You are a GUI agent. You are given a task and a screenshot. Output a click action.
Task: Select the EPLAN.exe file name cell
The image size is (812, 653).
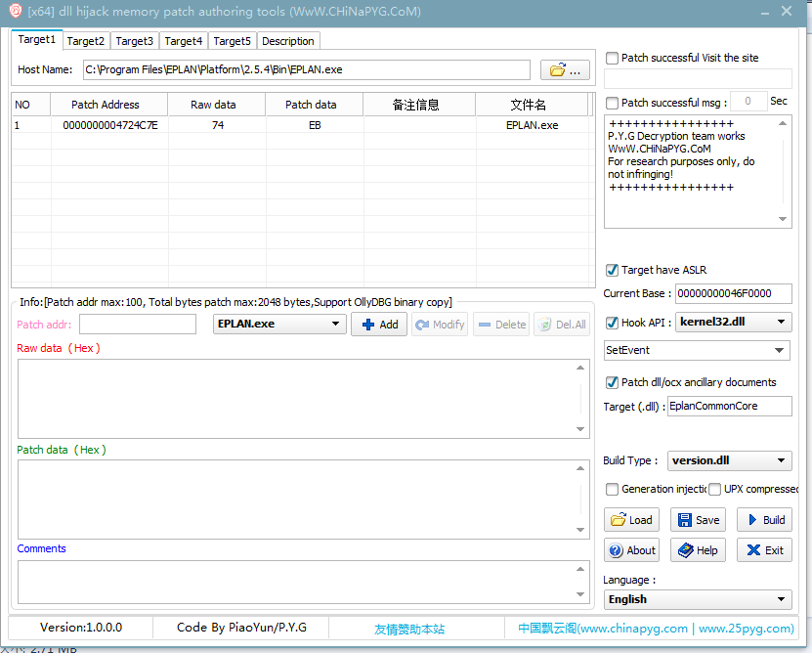(x=533, y=125)
